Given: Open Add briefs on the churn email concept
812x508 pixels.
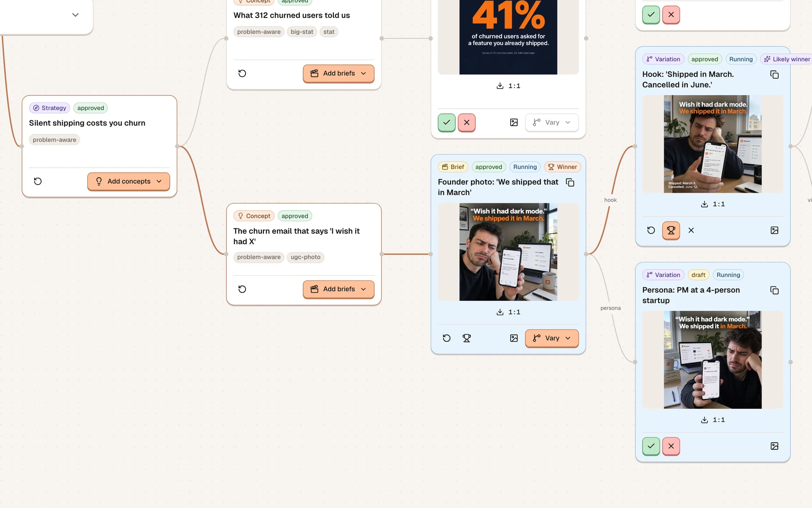Looking at the screenshot, I should [x=338, y=289].
